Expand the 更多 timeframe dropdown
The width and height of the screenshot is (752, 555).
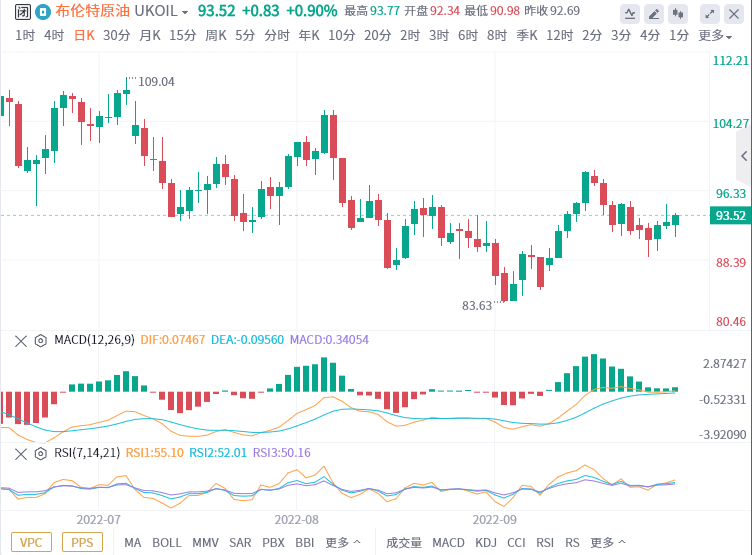pos(713,35)
